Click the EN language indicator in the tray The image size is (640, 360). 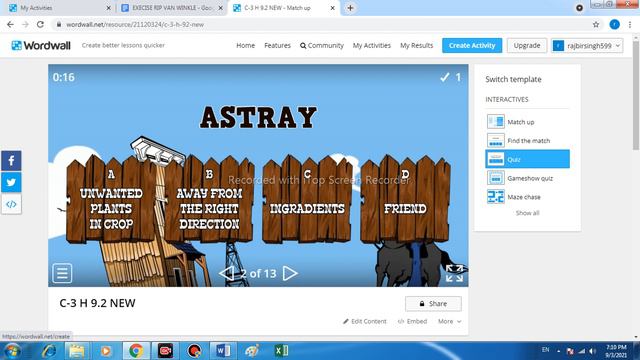tap(545, 350)
